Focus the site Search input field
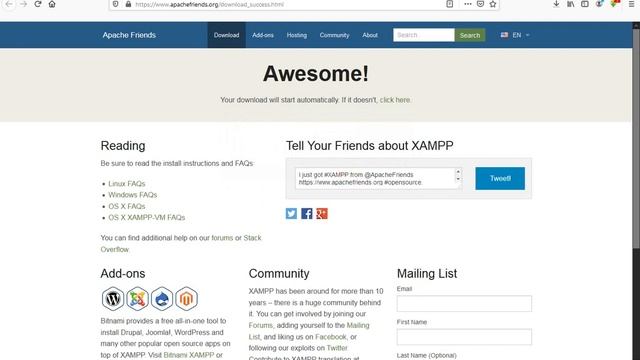This screenshot has height=360, width=640. pos(424,35)
